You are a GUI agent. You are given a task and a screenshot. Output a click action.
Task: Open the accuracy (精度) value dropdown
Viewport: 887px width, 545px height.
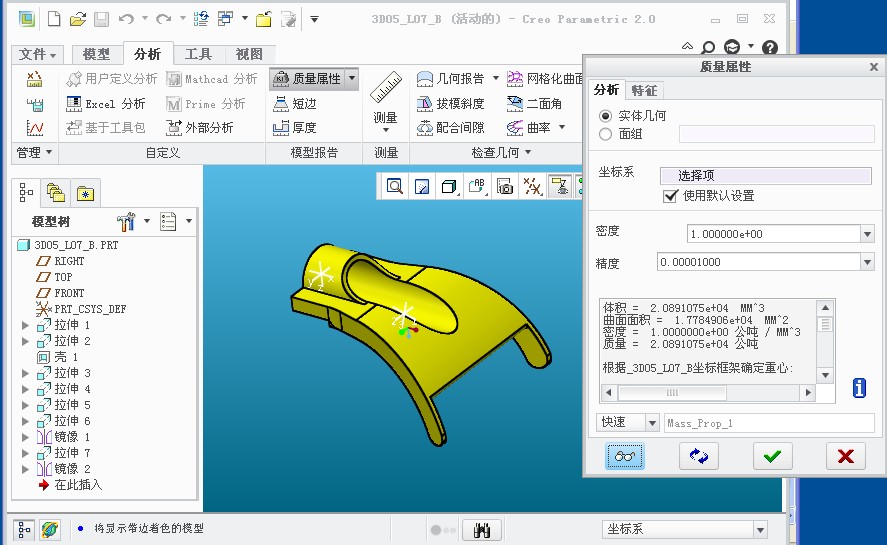pos(867,262)
